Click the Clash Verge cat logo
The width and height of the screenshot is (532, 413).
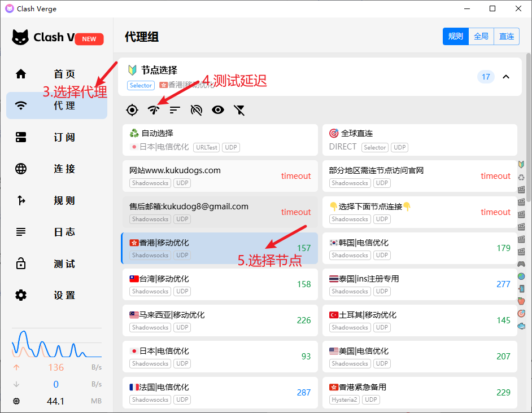click(20, 37)
